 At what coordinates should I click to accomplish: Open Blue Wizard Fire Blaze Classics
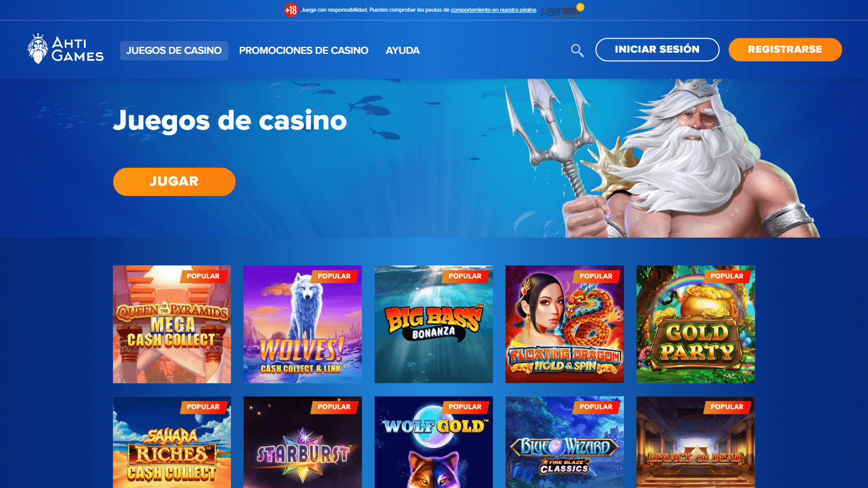pos(565,442)
